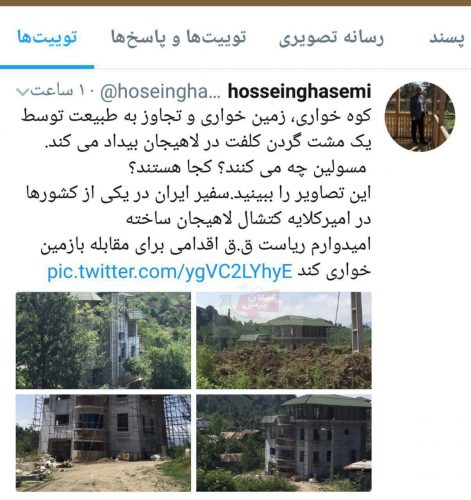This screenshot has width=471, height=500.
Task: Click the blue active-tab underline indicator
Action: point(47,67)
